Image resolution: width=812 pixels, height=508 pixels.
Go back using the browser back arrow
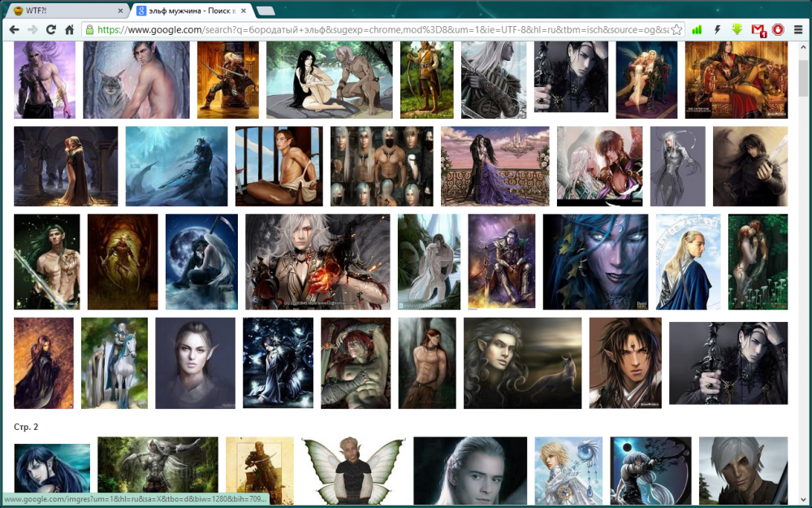click(14, 29)
